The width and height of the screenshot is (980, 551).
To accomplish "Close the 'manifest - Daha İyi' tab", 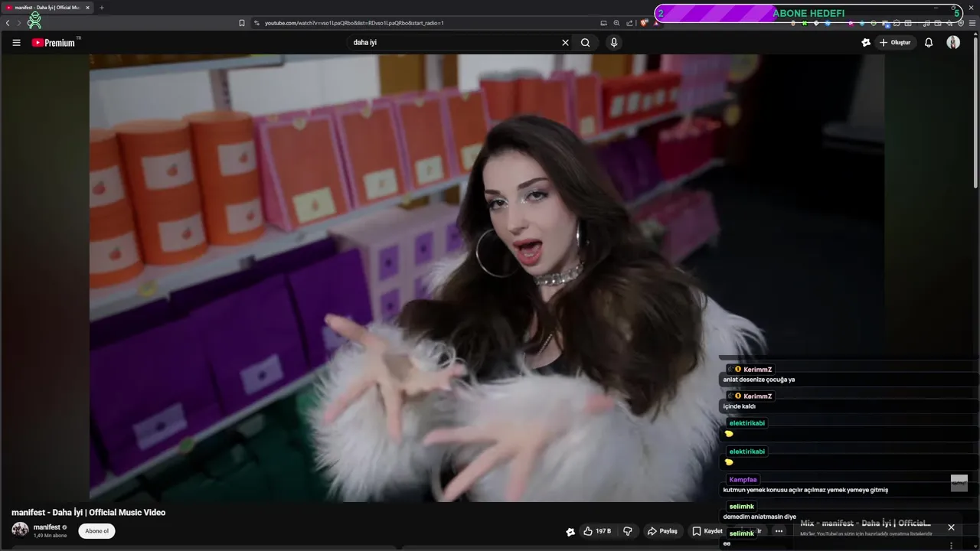I will [x=87, y=8].
